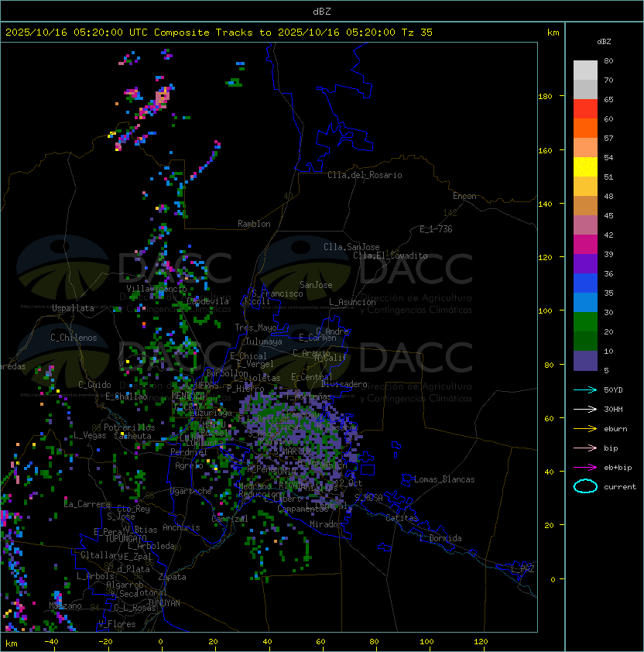Click the Uspallata map label
The height and width of the screenshot is (652, 644).
pos(73,308)
